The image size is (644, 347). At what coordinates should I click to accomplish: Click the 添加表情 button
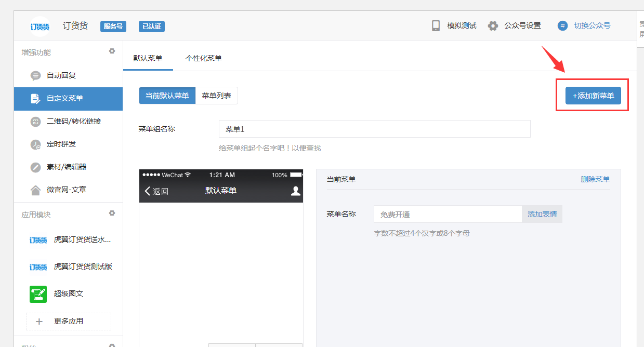tap(542, 214)
